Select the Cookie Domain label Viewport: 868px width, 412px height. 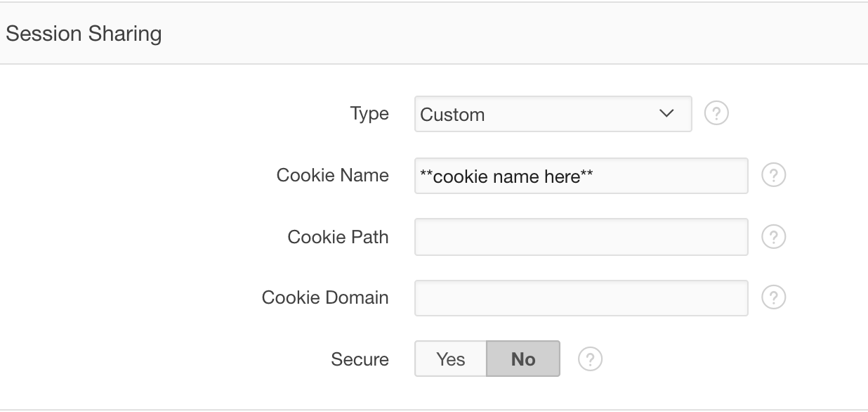click(x=325, y=297)
